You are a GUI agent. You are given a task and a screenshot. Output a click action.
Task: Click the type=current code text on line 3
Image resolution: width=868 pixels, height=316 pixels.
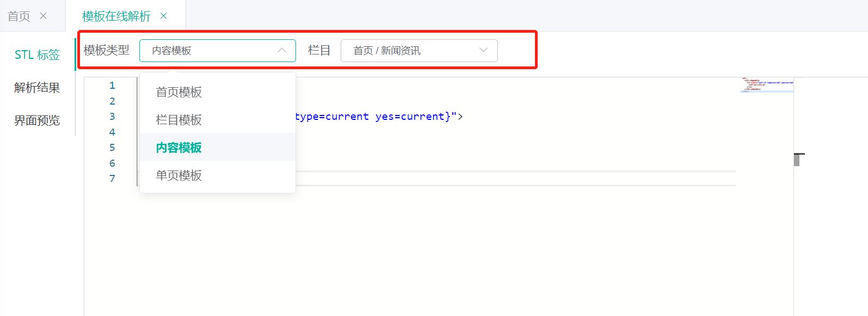332,117
